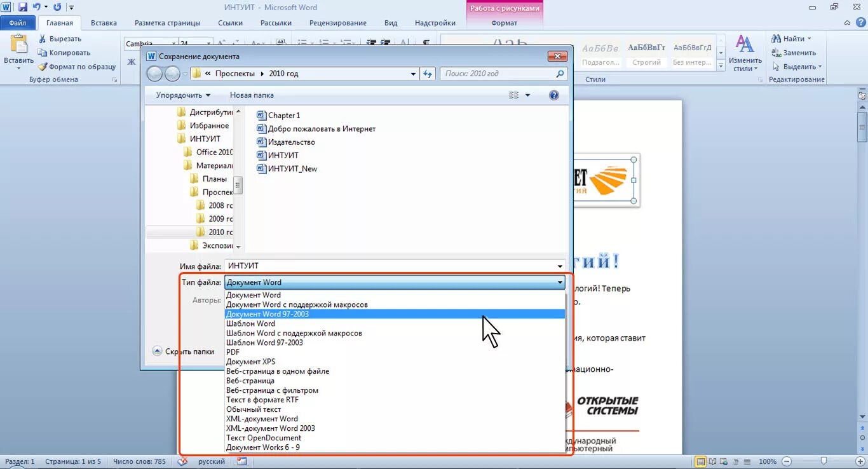Screen dimensions: 868x469
Task: Click the Word Help icon in ribbon corner
Action: pyautogui.click(x=860, y=23)
